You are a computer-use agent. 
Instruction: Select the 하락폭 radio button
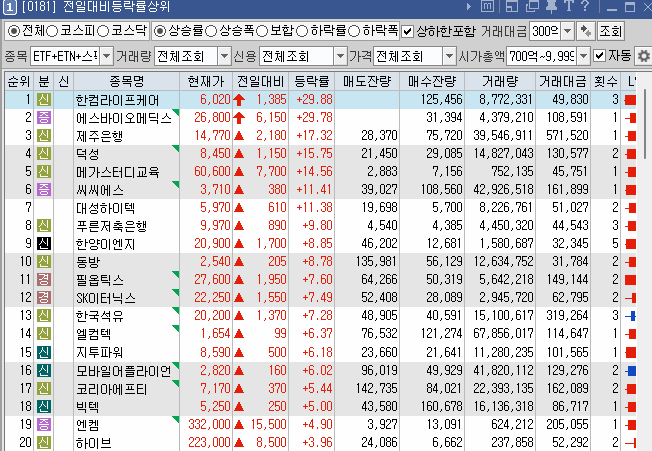click(353, 31)
